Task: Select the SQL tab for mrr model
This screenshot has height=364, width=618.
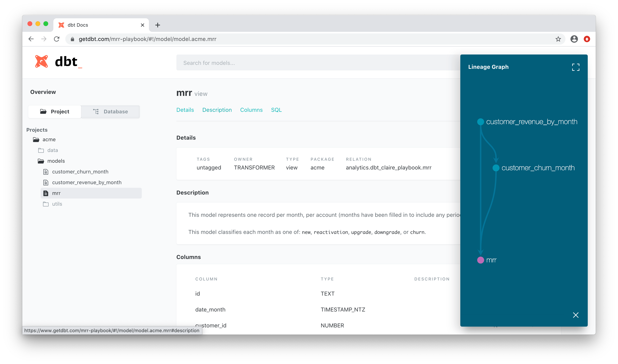Action: coord(276,110)
